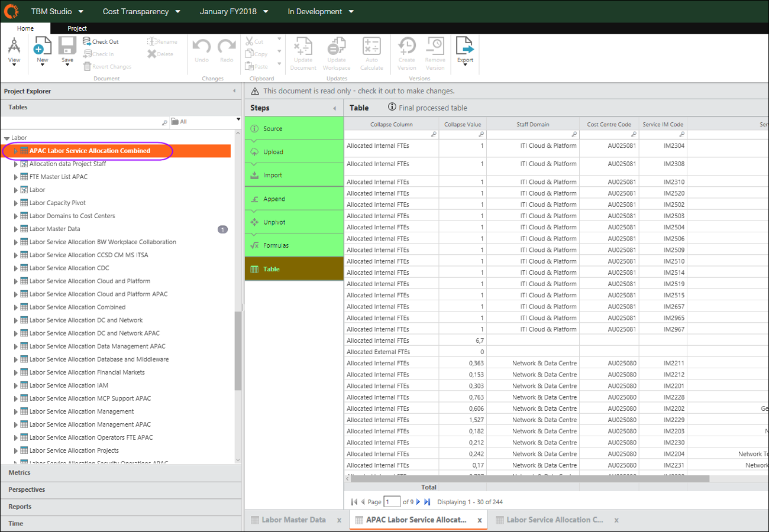Go to previous page of table
Screen dimensions: 769x532
(363, 502)
